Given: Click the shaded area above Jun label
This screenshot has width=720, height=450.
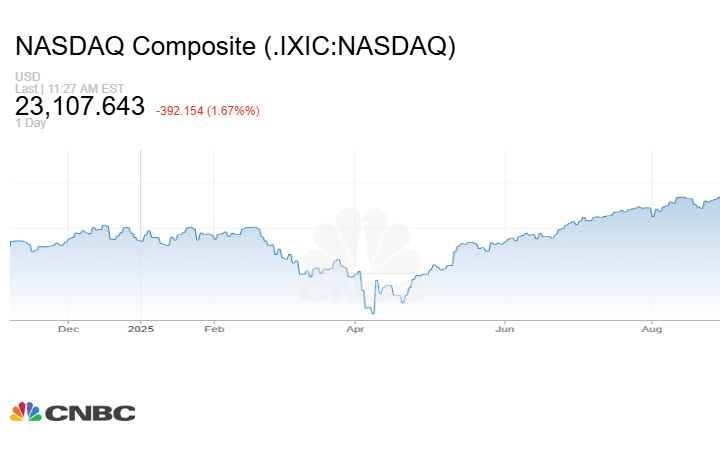Looking at the screenshot, I should 505,285.
